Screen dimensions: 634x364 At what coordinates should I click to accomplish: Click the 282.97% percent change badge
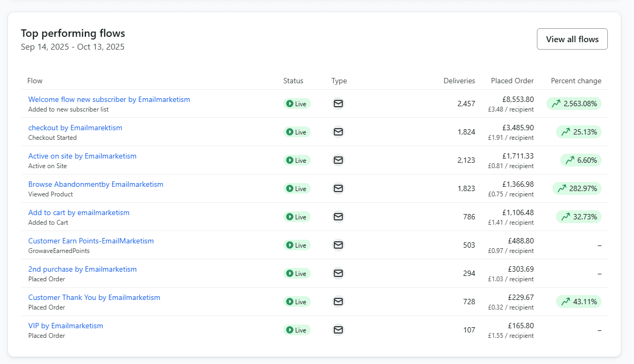577,188
